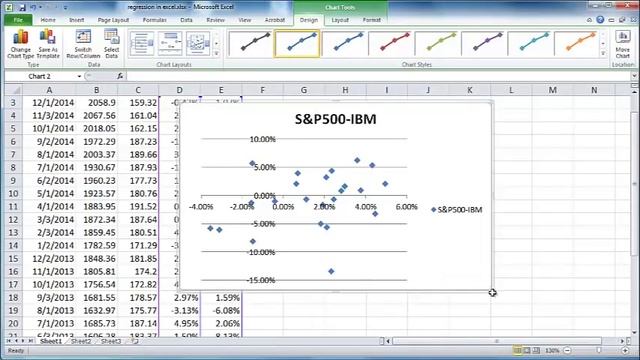Click the S&P500-IBM chart title
Screen dimensions: 640x360
[336, 119]
